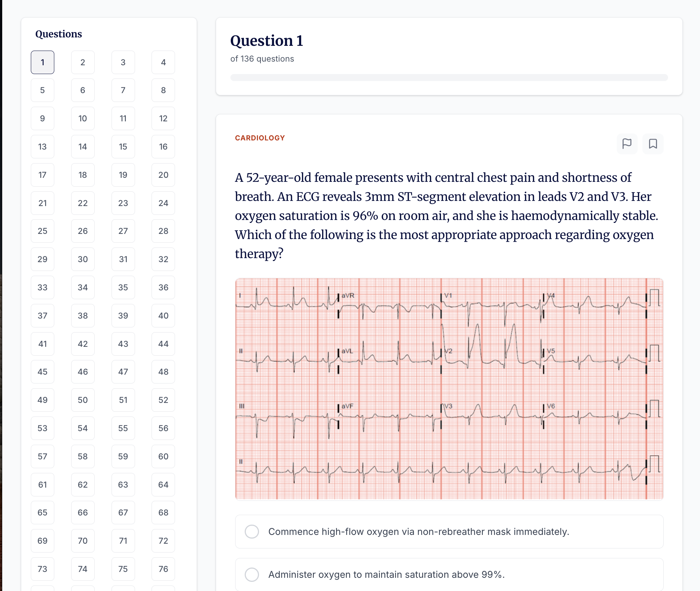Click the Cardiology category label
700x591 pixels.
(260, 138)
